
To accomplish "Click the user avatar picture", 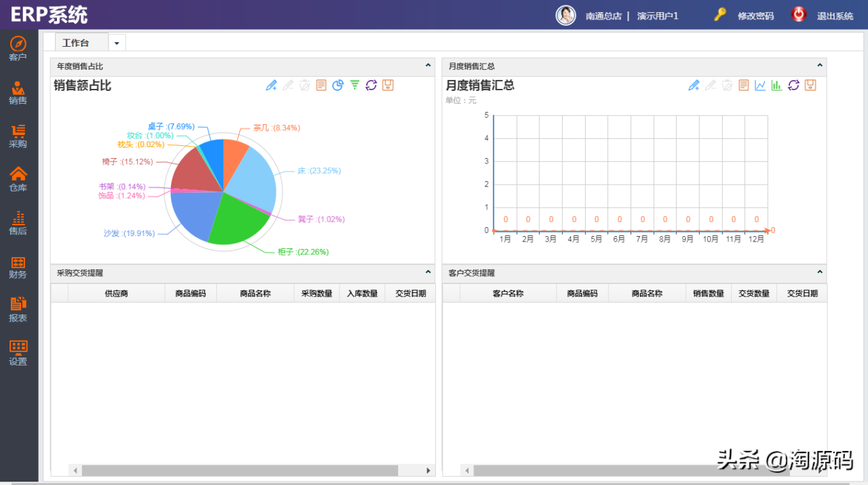I will coord(566,16).
